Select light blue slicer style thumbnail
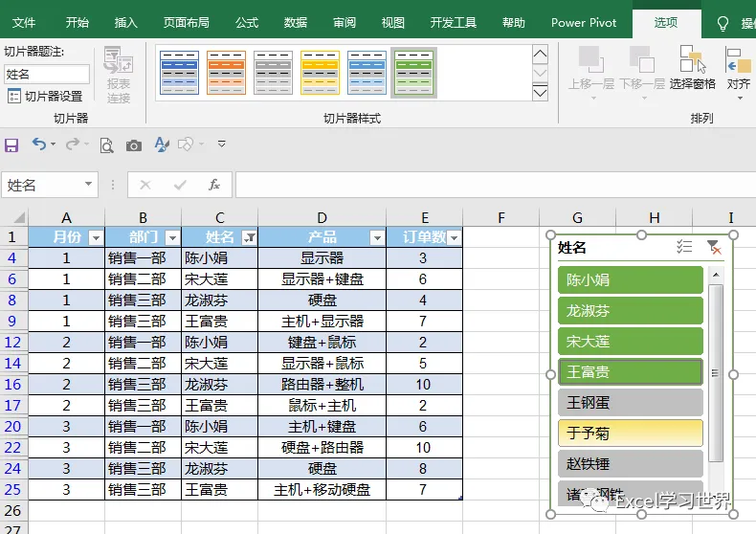 coord(367,73)
